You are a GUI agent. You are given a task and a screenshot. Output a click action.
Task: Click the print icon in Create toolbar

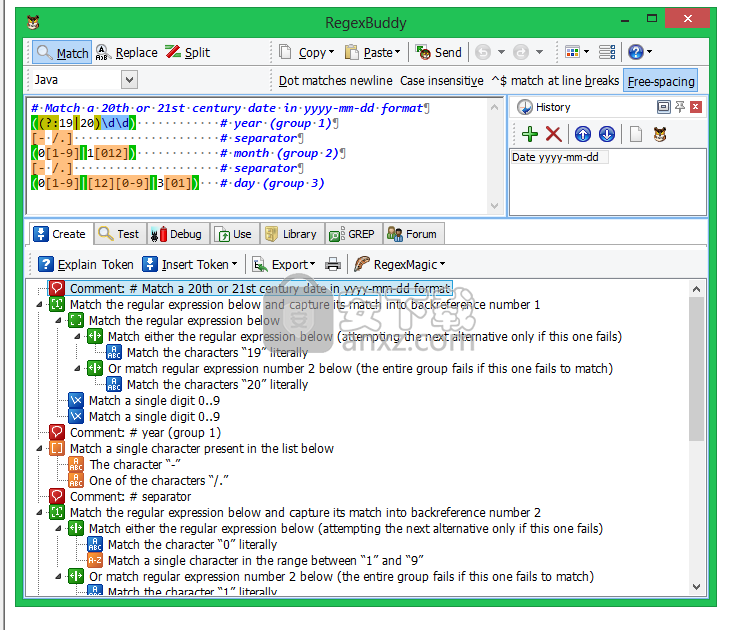tap(333, 264)
